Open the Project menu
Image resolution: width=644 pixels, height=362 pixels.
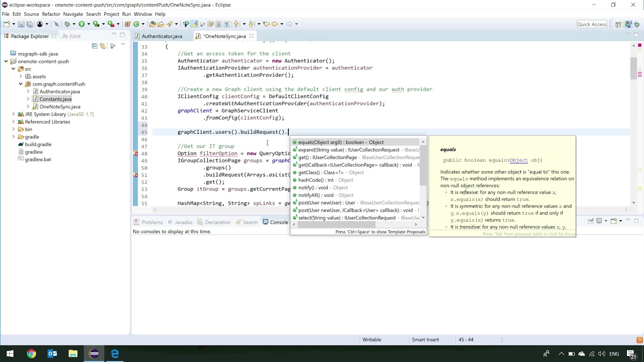(x=111, y=14)
